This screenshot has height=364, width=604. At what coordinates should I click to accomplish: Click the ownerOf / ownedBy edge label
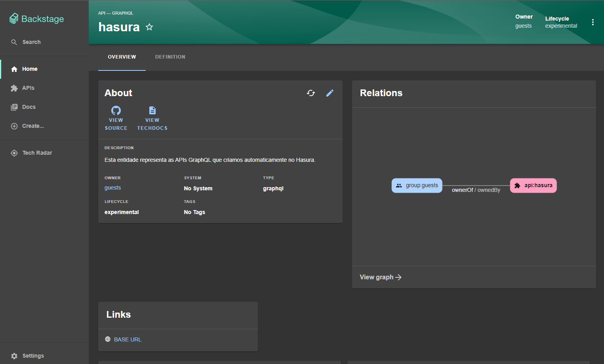tap(476, 190)
